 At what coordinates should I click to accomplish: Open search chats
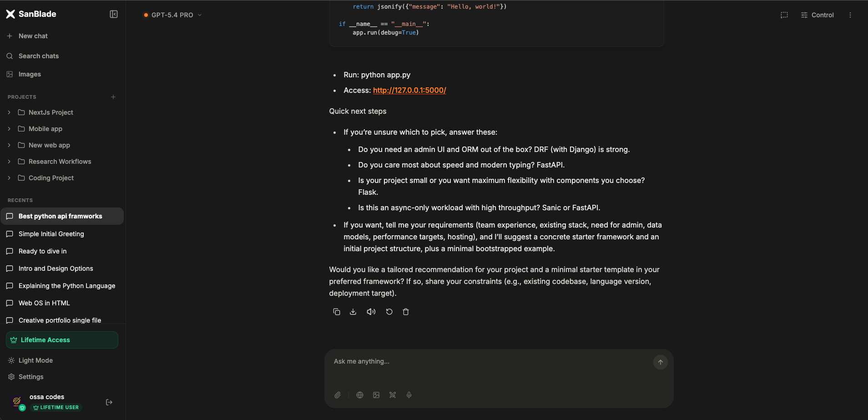click(x=38, y=56)
